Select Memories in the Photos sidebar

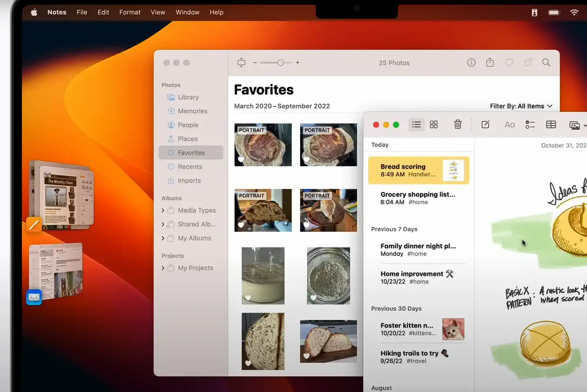coord(192,111)
